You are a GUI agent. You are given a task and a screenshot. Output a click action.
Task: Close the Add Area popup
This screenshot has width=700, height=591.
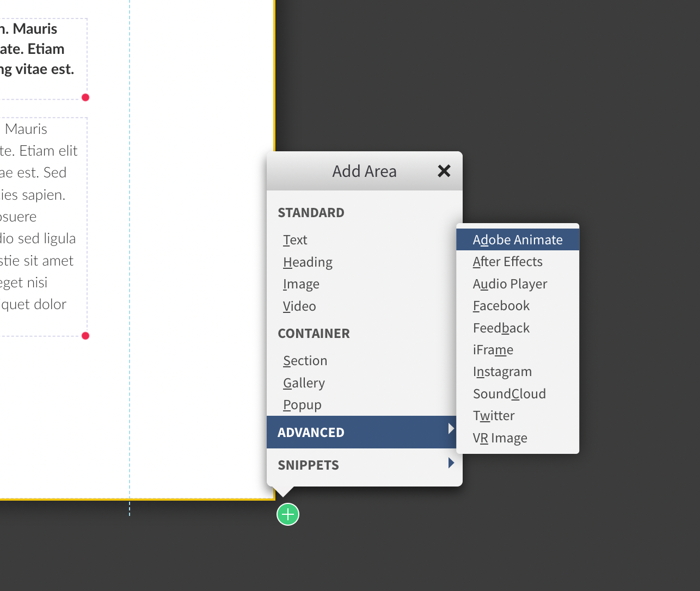coord(444,171)
